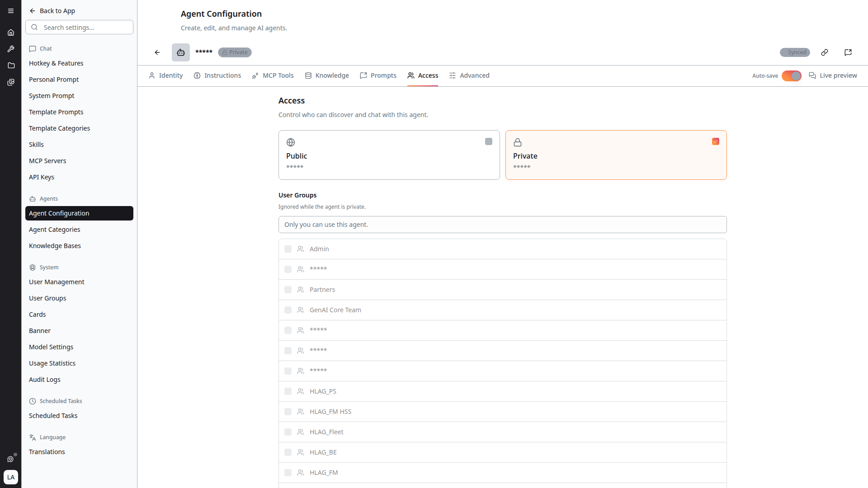The width and height of the screenshot is (868, 488).
Task: Tick the GenAI Core Team checkbox
Action: 288,310
